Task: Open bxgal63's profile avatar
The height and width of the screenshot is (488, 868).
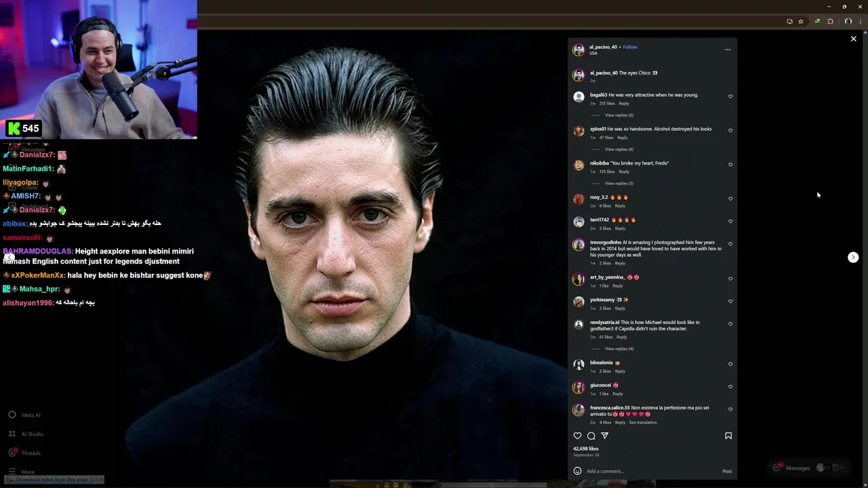Action: (x=578, y=97)
